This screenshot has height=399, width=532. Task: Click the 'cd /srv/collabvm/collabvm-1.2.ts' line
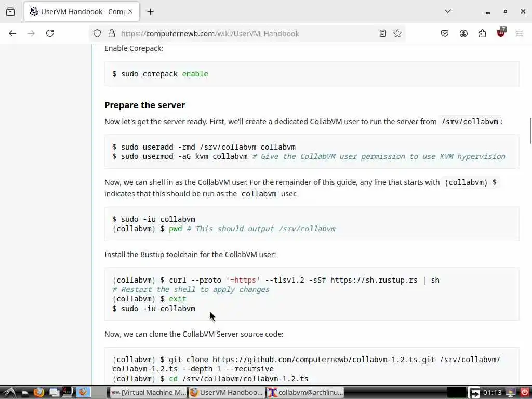[x=210, y=379]
